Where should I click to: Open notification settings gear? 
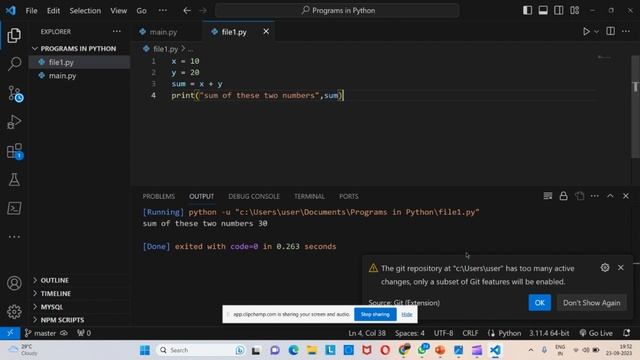(x=605, y=267)
